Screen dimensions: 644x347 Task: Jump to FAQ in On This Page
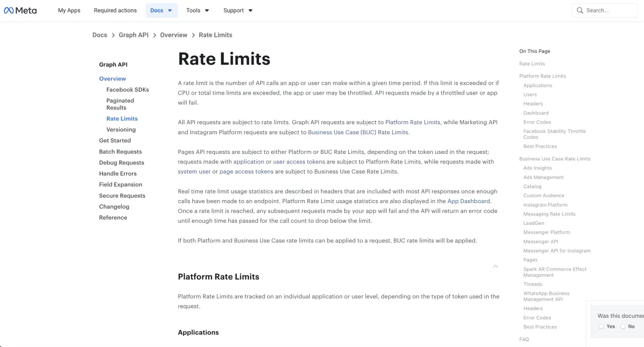click(x=524, y=339)
